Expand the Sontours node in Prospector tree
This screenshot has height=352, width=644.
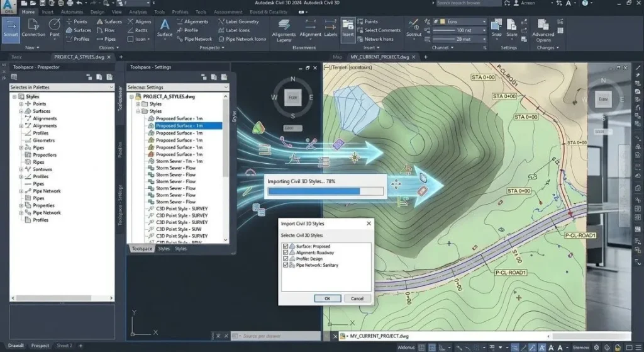click(x=21, y=169)
